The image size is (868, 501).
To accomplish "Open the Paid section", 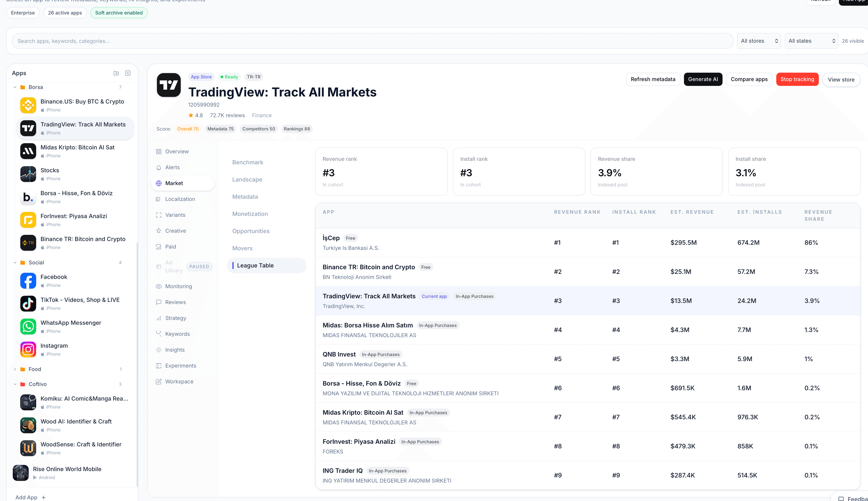I will click(x=182, y=247).
